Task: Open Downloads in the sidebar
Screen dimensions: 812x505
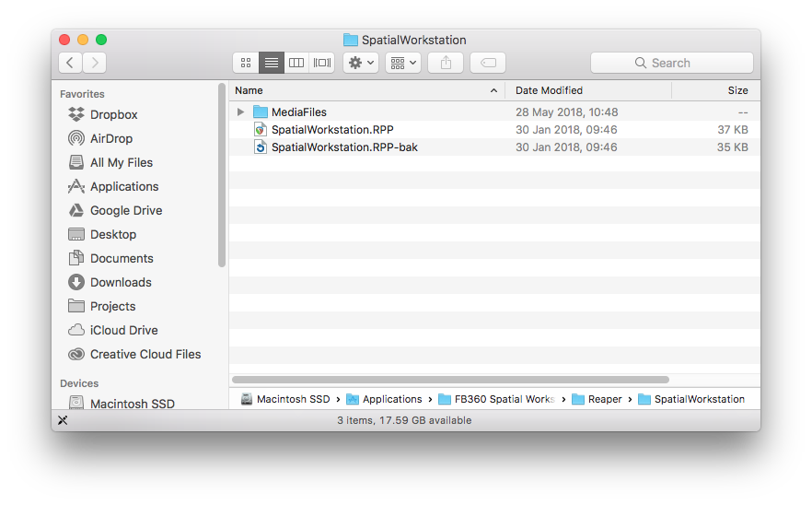Action: point(110,282)
